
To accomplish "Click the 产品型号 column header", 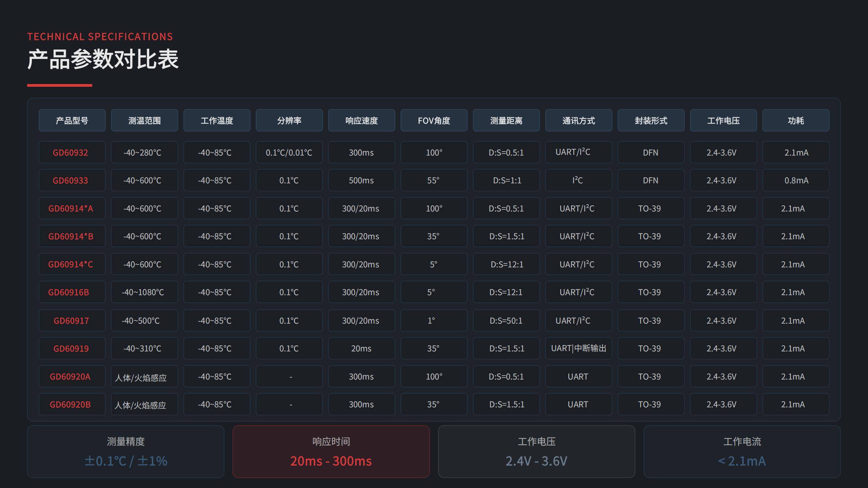I will click(x=72, y=120).
